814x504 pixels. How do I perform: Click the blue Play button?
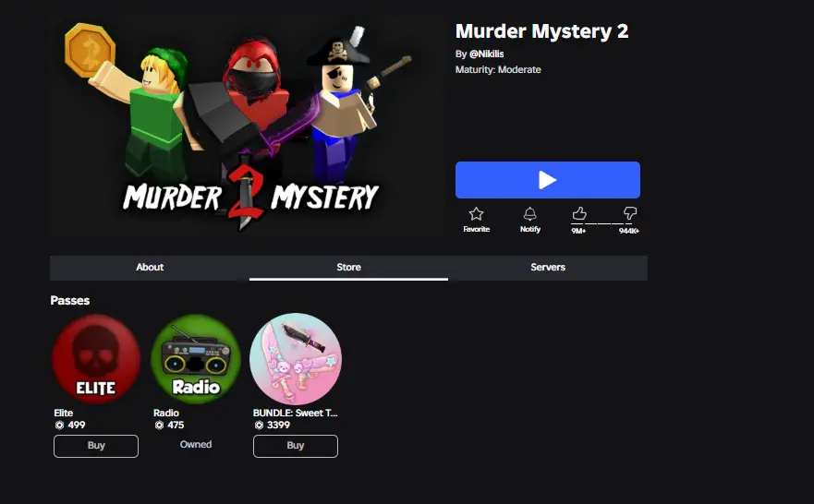548,180
